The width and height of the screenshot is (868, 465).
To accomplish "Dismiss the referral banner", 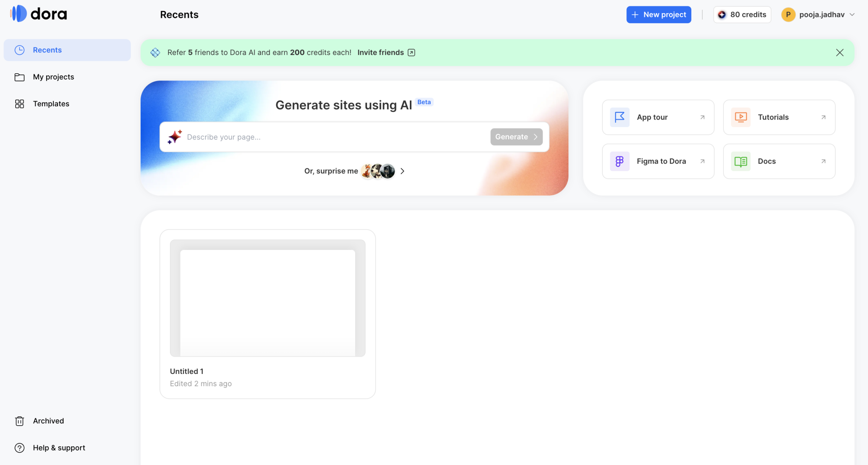I will [x=840, y=52].
